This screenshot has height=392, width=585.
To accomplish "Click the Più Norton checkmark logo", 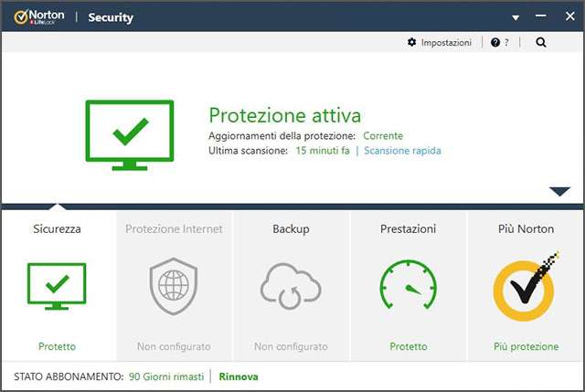I will click(x=525, y=290).
